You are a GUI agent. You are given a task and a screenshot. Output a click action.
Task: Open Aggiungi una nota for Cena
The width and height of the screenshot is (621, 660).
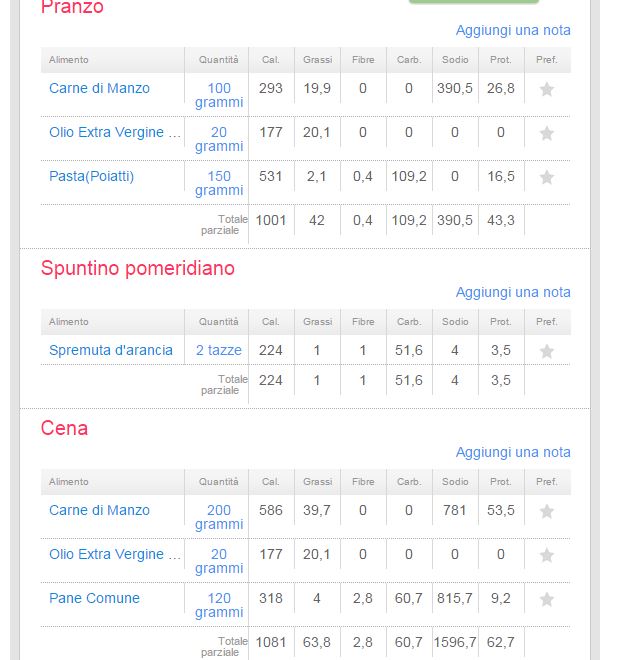coord(513,452)
